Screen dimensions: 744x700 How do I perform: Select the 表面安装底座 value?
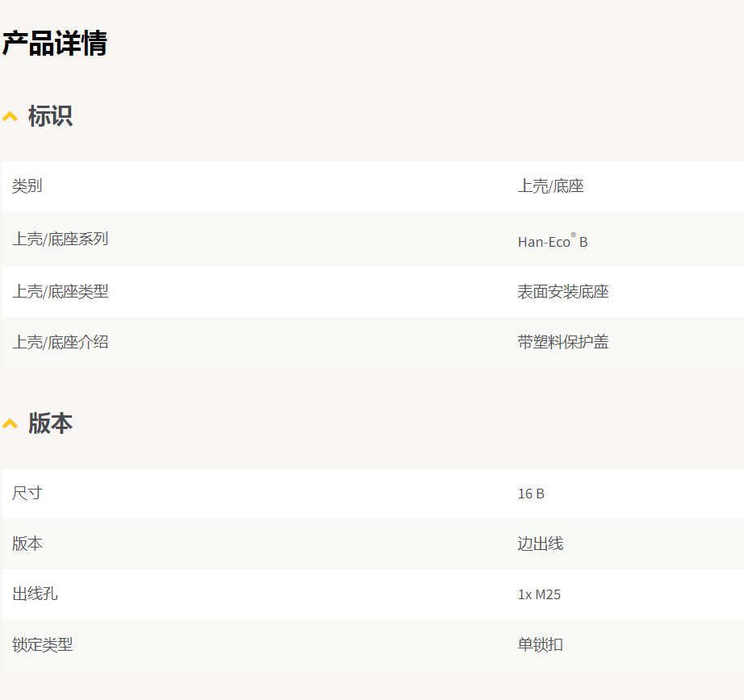[563, 292]
